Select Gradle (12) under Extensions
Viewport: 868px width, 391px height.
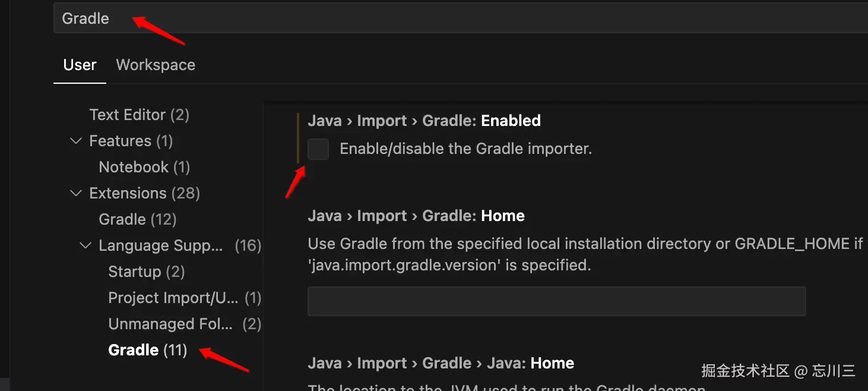tap(138, 219)
